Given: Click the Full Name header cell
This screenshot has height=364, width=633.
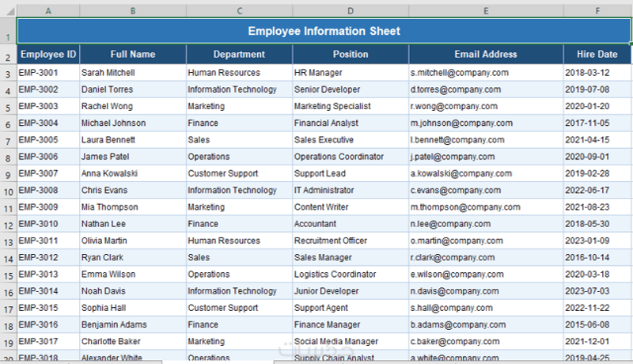Looking at the screenshot, I should click(x=133, y=54).
